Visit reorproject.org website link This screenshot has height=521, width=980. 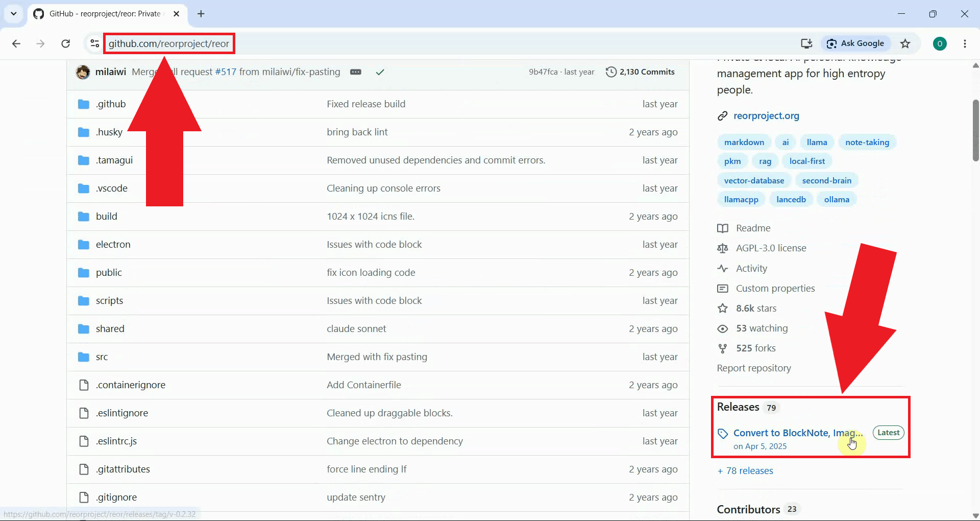766,116
